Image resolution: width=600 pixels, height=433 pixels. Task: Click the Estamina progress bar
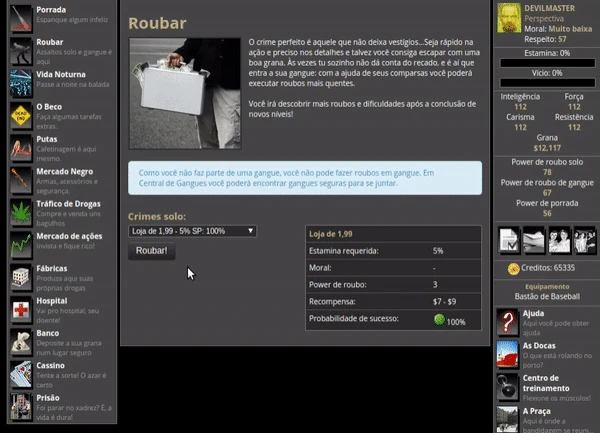tap(547, 63)
